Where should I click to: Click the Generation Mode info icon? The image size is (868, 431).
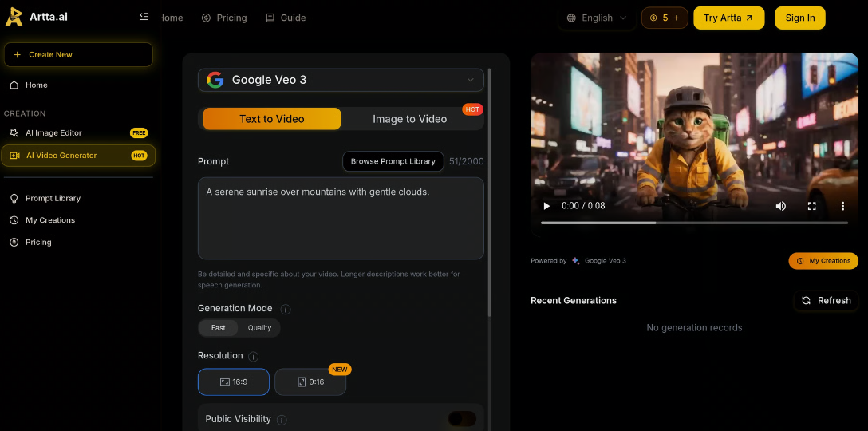coord(286,309)
